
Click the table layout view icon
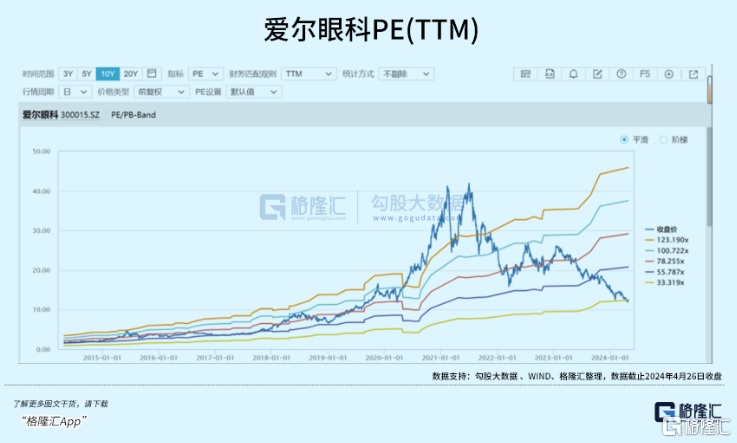click(525, 74)
